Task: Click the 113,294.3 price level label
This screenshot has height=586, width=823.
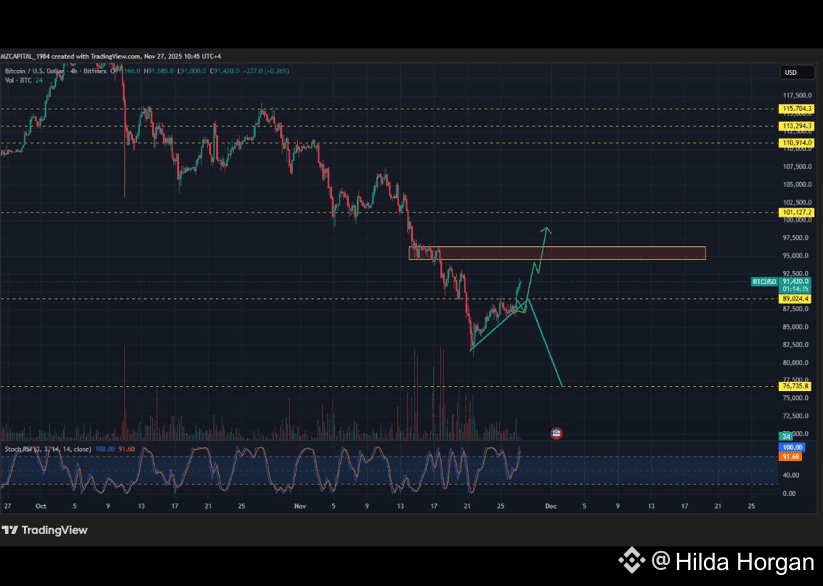Action: coord(798,126)
